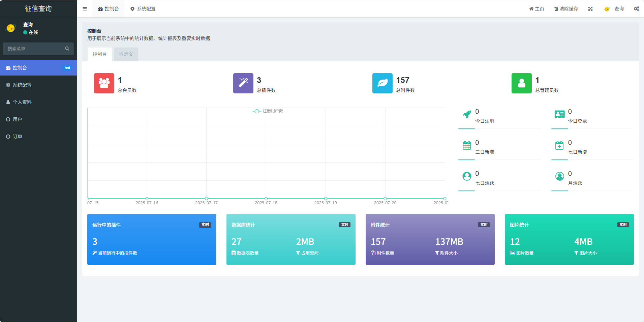Open the 查询 user menu in header
644x322 pixels.
click(x=614, y=9)
